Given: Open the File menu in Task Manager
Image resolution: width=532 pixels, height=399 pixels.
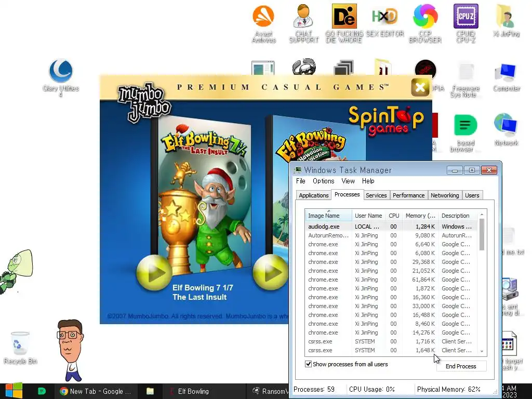Looking at the screenshot, I should pyautogui.click(x=301, y=181).
